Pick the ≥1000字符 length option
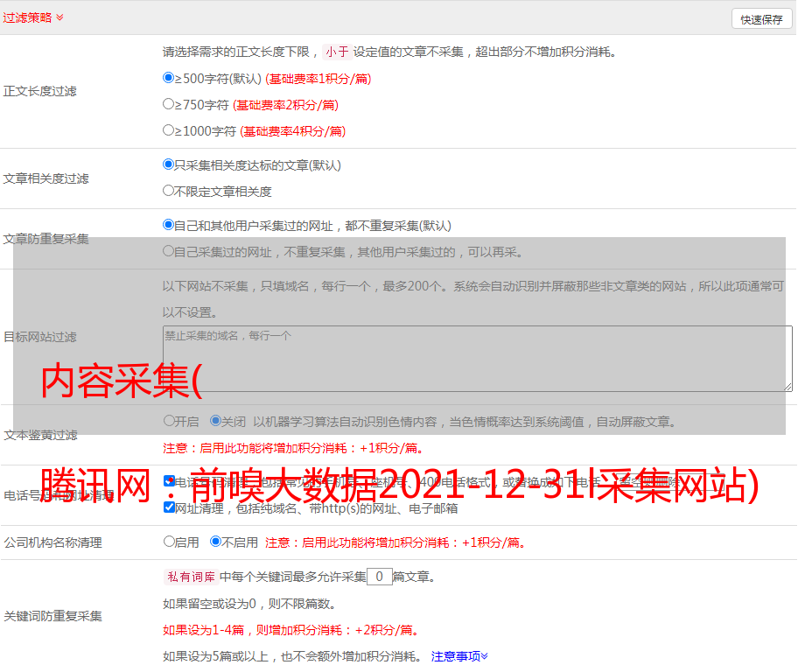This screenshot has width=798, height=672. click(x=168, y=130)
